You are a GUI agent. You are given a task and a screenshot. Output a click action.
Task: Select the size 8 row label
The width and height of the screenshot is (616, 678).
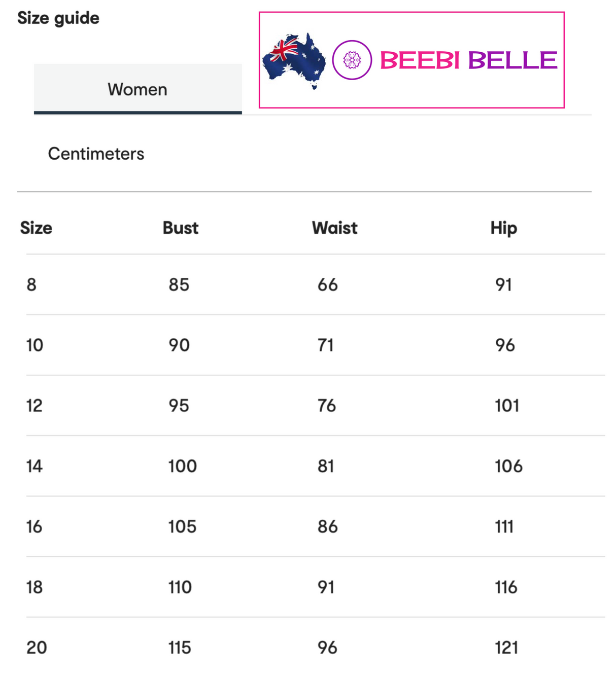pyautogui.click(x=31, y=285)
